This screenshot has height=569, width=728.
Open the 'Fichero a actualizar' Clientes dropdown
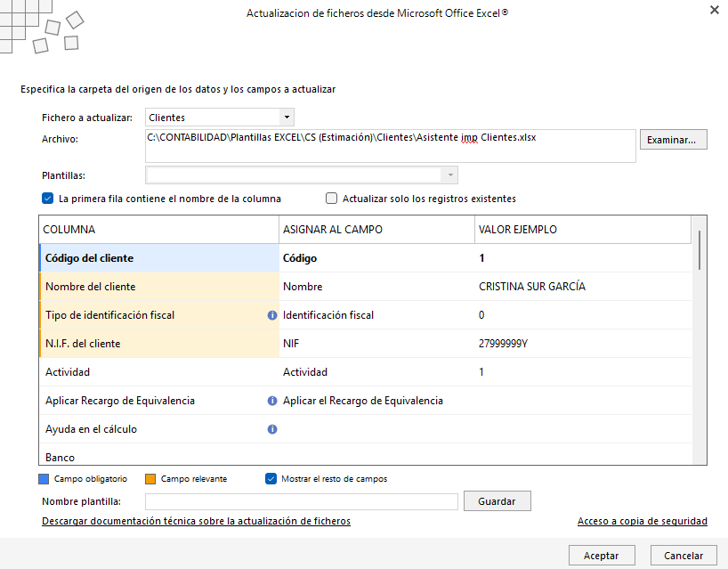[x=287, y=117]
